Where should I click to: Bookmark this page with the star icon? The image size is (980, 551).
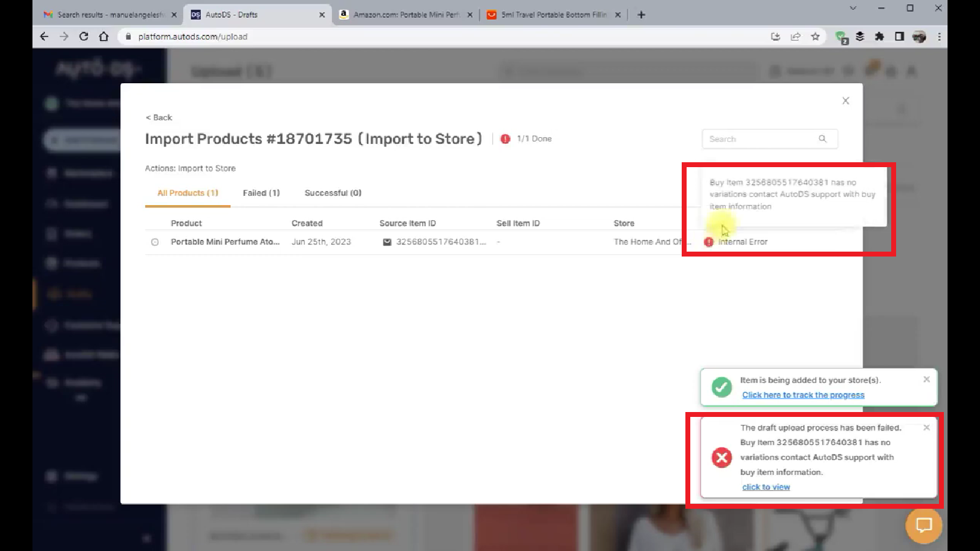tap(815, 37)
